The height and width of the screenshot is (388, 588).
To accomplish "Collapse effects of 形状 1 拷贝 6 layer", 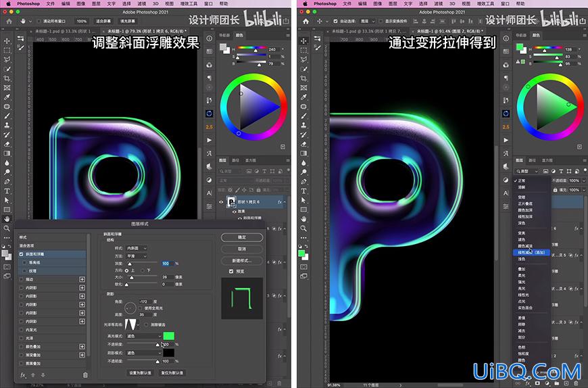I will click(285, 202).
